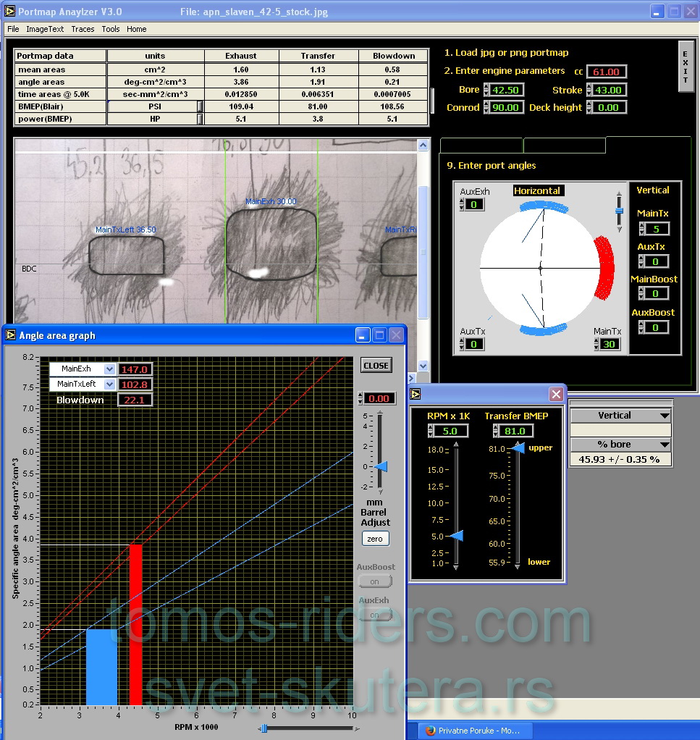Click the small vertical slider beside Horizontal dial
This screenshot has height=740, width=700.
(620, 211)
